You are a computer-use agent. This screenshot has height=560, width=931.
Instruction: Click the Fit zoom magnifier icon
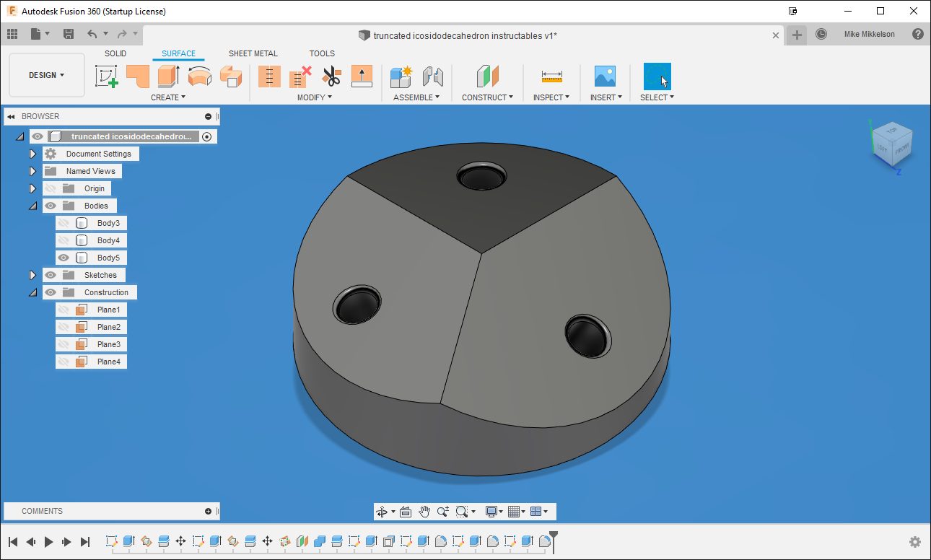(x=462, y=511)
